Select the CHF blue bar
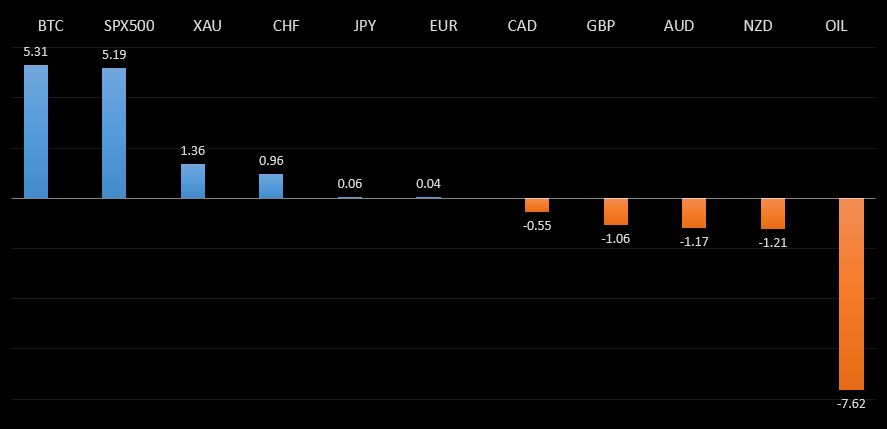Image resolution: width=887 pixels, height=429 pixels. tap(271, 186)
